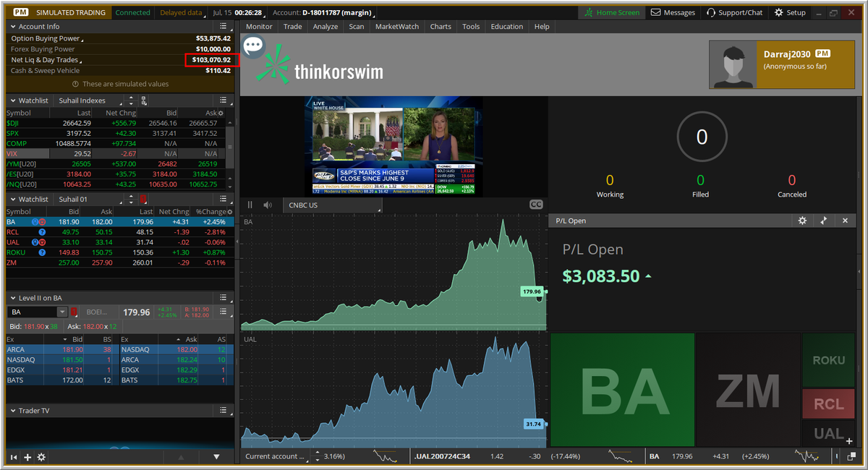868x470 pixels.
Task: Collapse the Level II on BA section
Action: pos(13,298)
